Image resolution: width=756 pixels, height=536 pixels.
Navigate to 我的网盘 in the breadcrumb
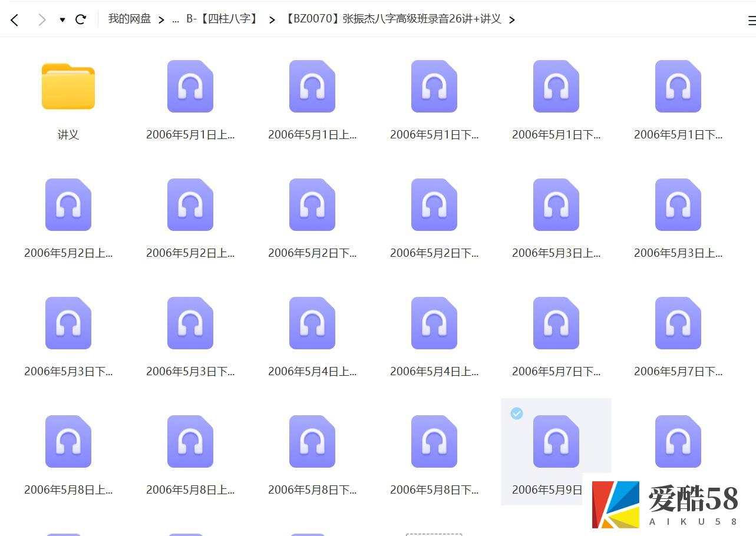pyautogui.click(x=130, y=19)
